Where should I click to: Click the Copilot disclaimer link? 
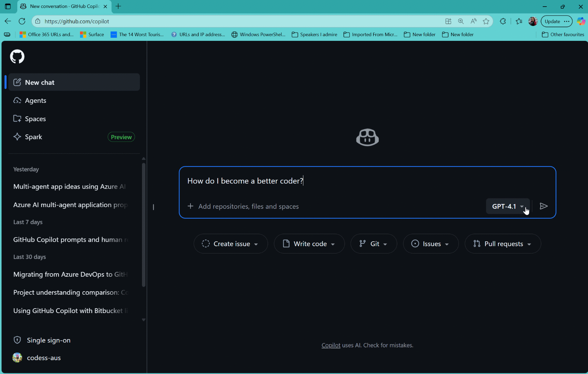[x=330, y=345]
